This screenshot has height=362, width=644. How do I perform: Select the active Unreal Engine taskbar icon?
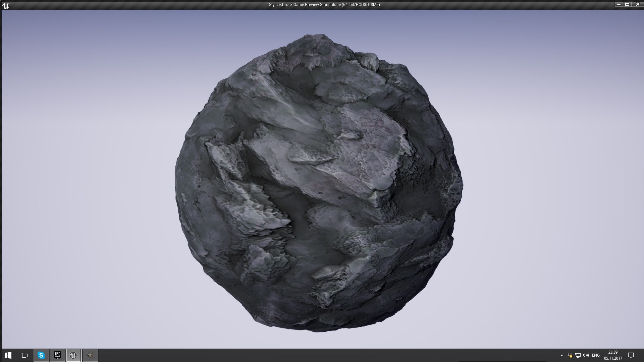(x=73, y=355)
